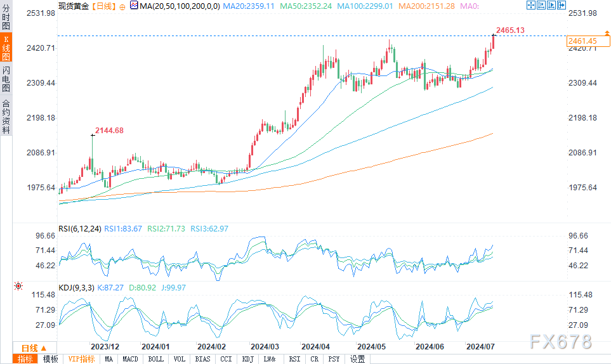Screen dimensions: 611x364
Task: Click the RSI1:83.67 value
Action: pos(123,229)
